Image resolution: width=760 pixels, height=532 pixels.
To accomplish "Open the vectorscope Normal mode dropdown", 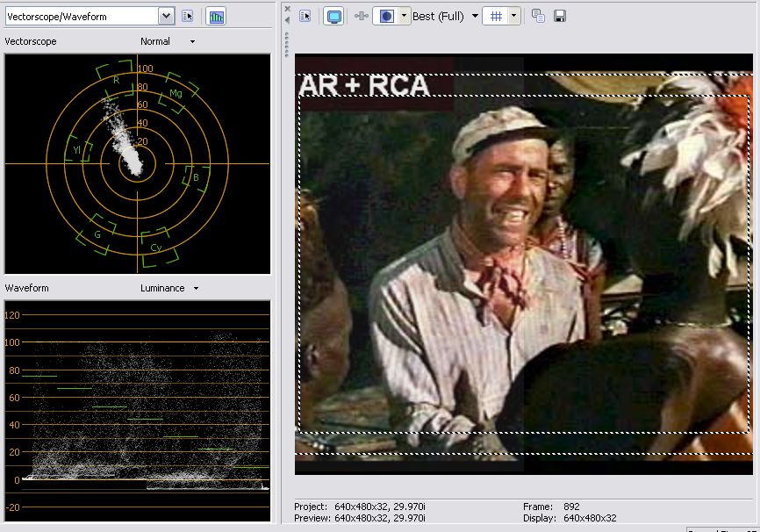I will coord(168,42).
